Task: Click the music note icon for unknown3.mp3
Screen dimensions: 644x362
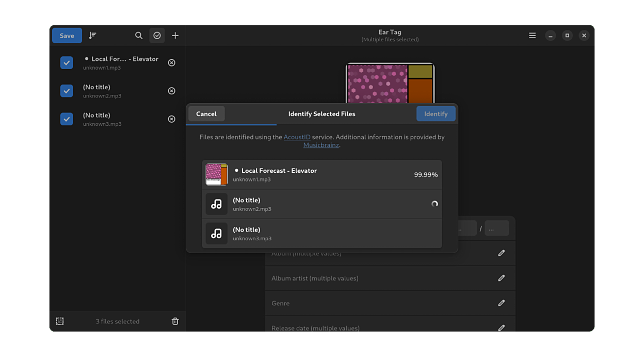Action: 216,234
